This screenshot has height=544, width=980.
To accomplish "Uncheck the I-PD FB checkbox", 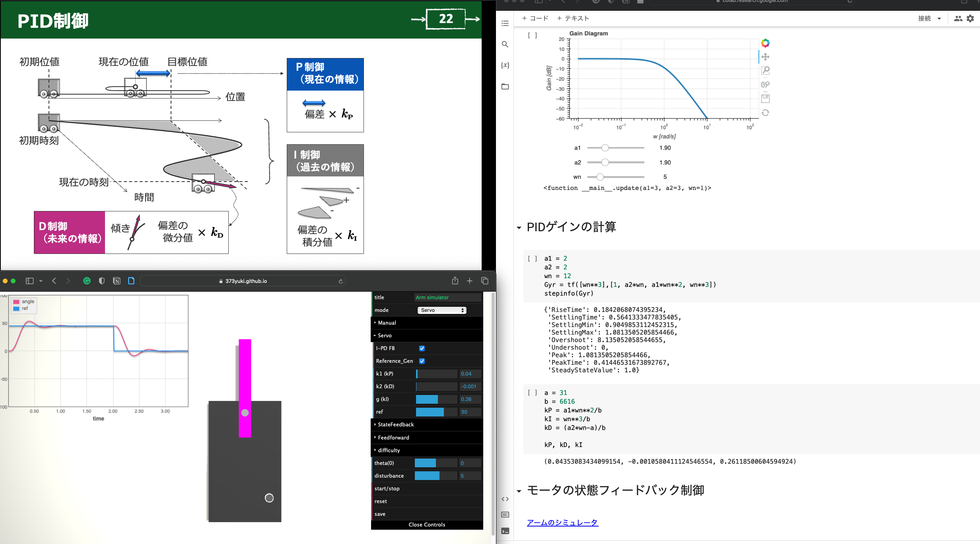I will [x=422, y=348].
